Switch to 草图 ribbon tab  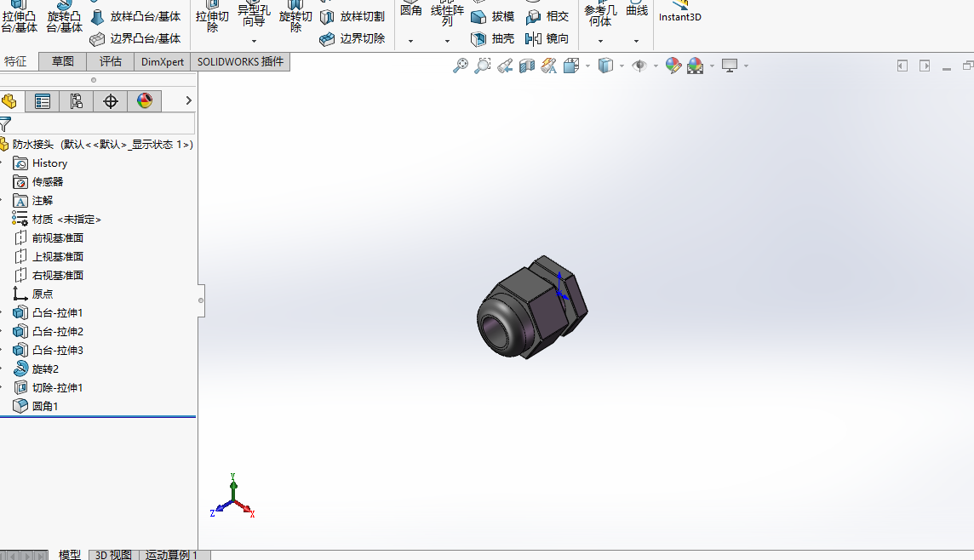click(63, 61)
